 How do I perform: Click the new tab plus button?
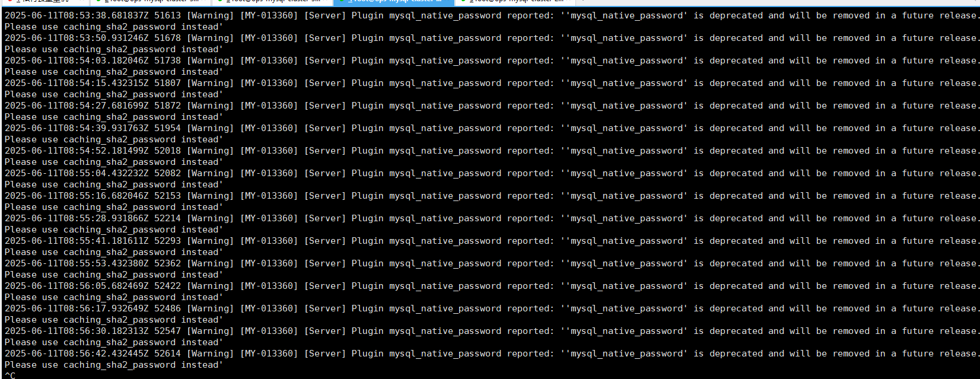pos(583,2)
